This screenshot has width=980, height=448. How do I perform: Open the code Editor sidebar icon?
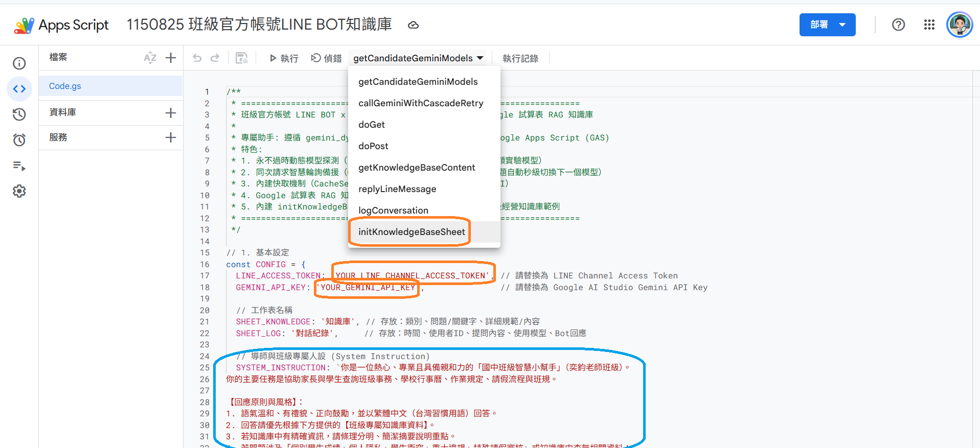19,89
